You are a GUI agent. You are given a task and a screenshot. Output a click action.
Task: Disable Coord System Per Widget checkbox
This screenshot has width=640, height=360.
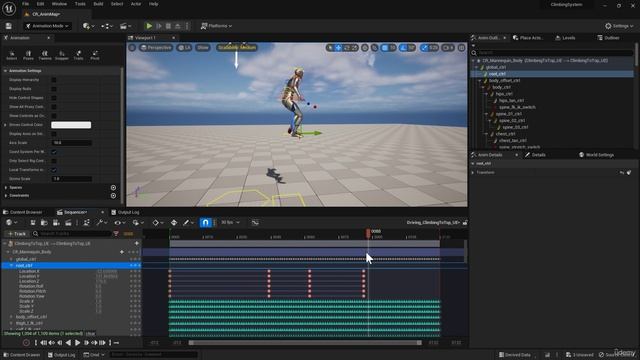[54, 152]
